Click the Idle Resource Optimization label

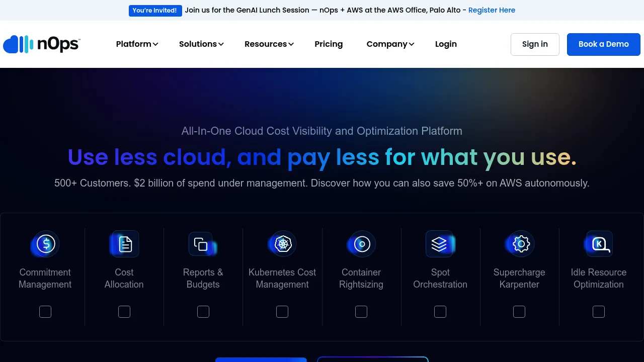point(599,279)
